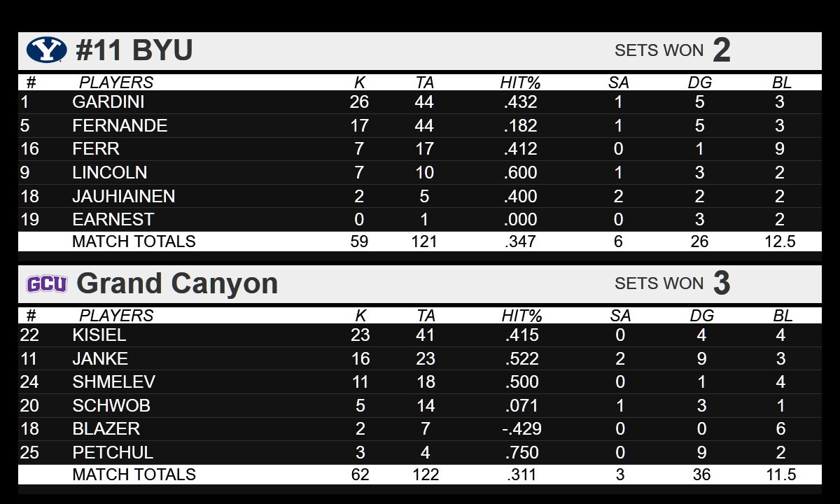Click KISIEL player name
Image resolution: width=840 pixels, height=504 pixels.
point(99,335)
